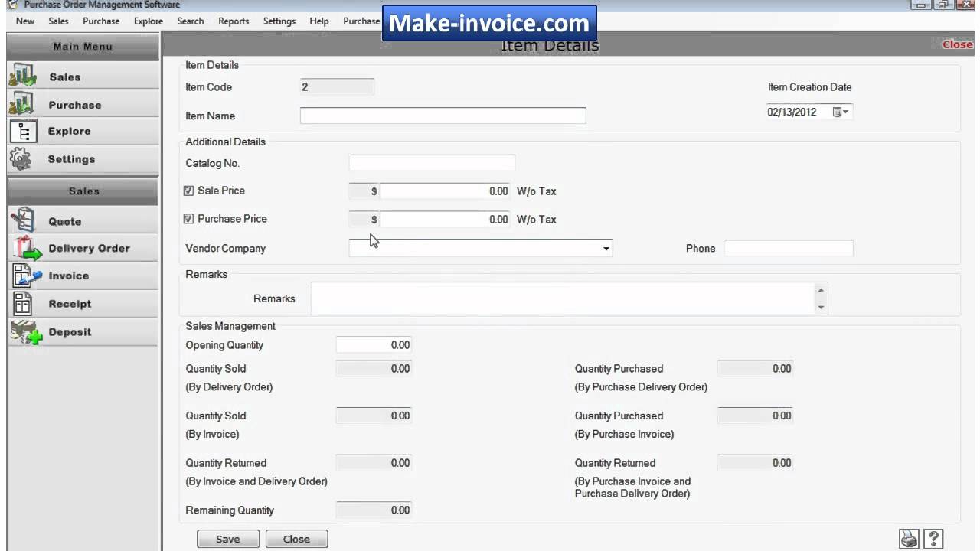Image resolution: width=980 pixels, height=551 pixels.
Task: Click the Save button
Action: (x=228, y=539)
